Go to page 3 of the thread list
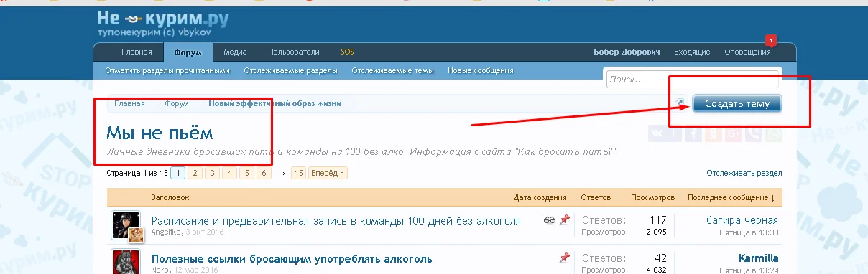Image resolution: width=868 pixels, height=274 pixels. pyautogui.click(x=213, y=173)
